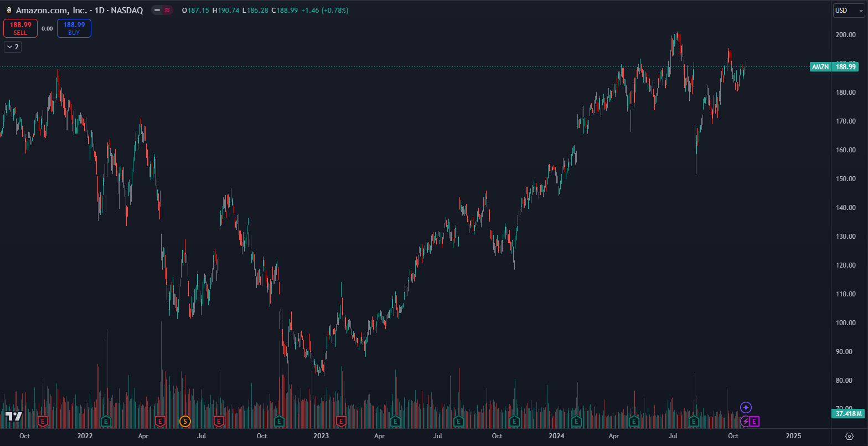Image resolution: width=868 pixels, height=446 pixels.
Task: Open the orange stock split marker
Action: (185, 422)
